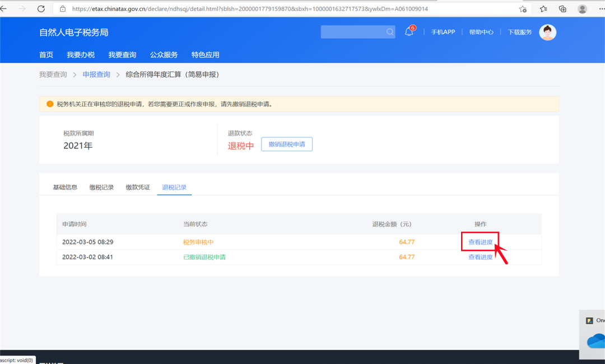Open notifications bell with badge 6

(x=409, y=31)
